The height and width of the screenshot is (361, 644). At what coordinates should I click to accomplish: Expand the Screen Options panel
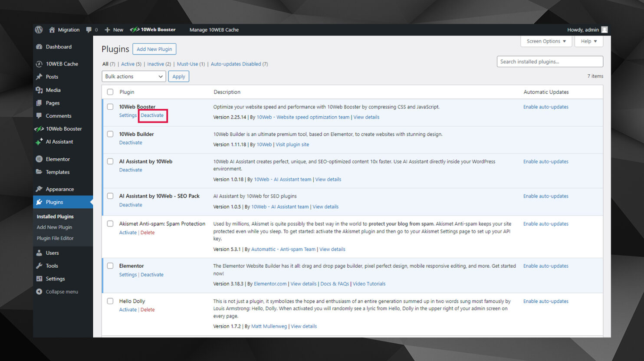[546, 41]
